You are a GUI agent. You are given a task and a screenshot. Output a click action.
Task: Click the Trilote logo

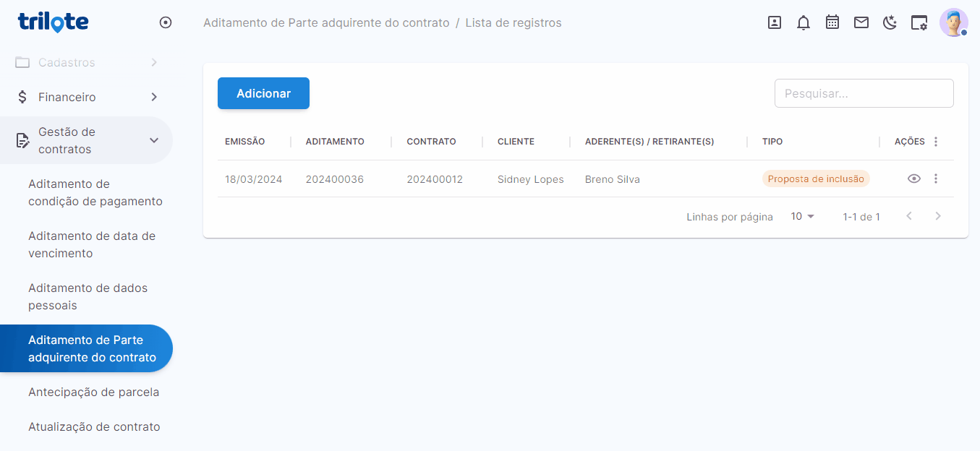[53, 22]
